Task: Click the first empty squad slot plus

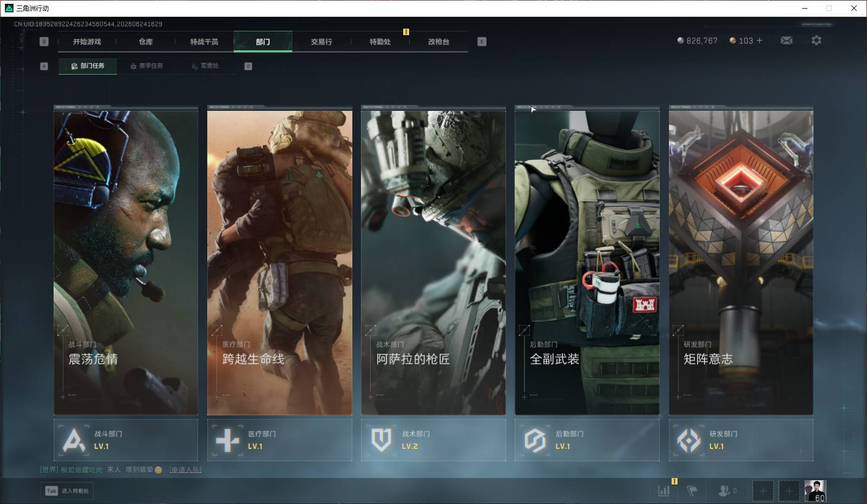Action: [763, 491]
